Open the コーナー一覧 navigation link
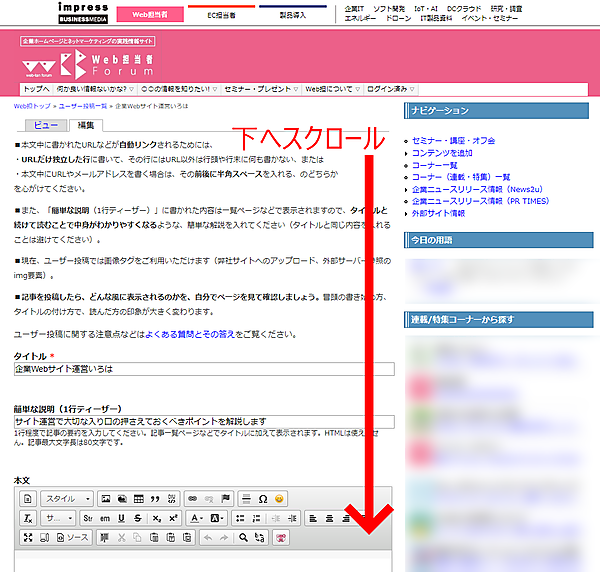 tap(436, 164)
